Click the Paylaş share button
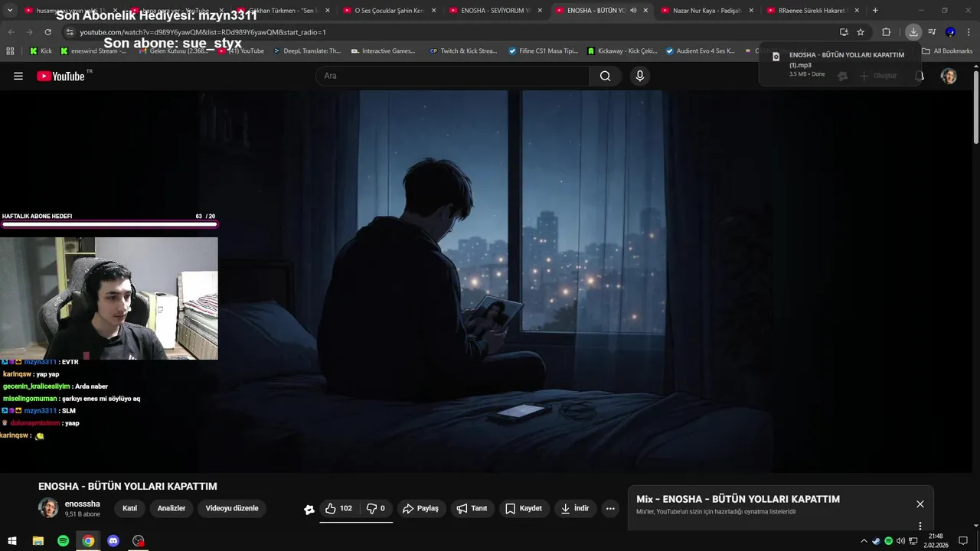This screenshot has width=980, height=551. 420,508
